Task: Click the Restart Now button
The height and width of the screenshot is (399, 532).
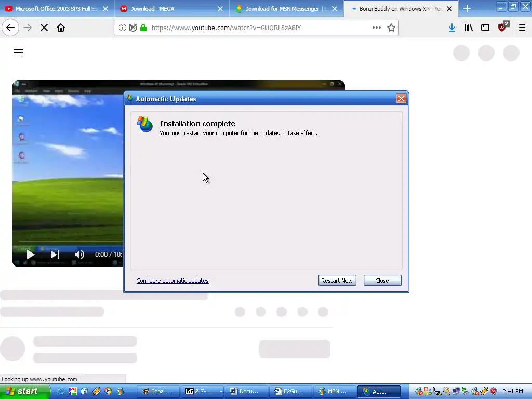Action: click(x=337, y=280)
